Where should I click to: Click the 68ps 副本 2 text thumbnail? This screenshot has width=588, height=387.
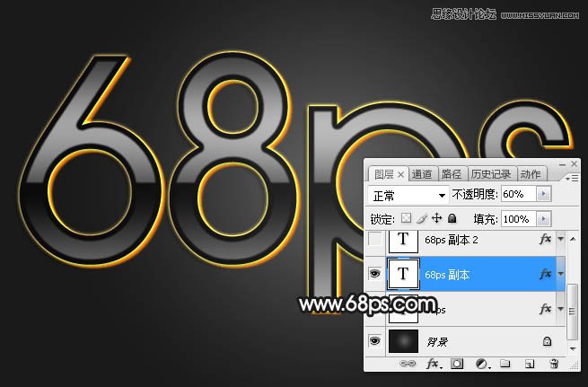tap(403, 241)
